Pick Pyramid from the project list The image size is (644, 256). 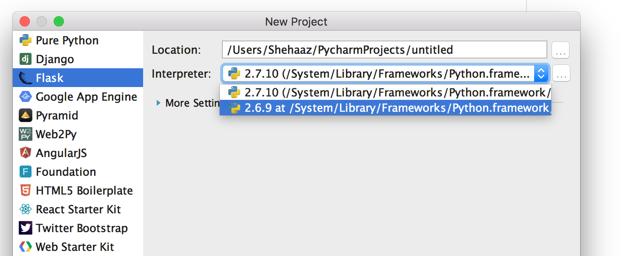[x=78, y=116]
